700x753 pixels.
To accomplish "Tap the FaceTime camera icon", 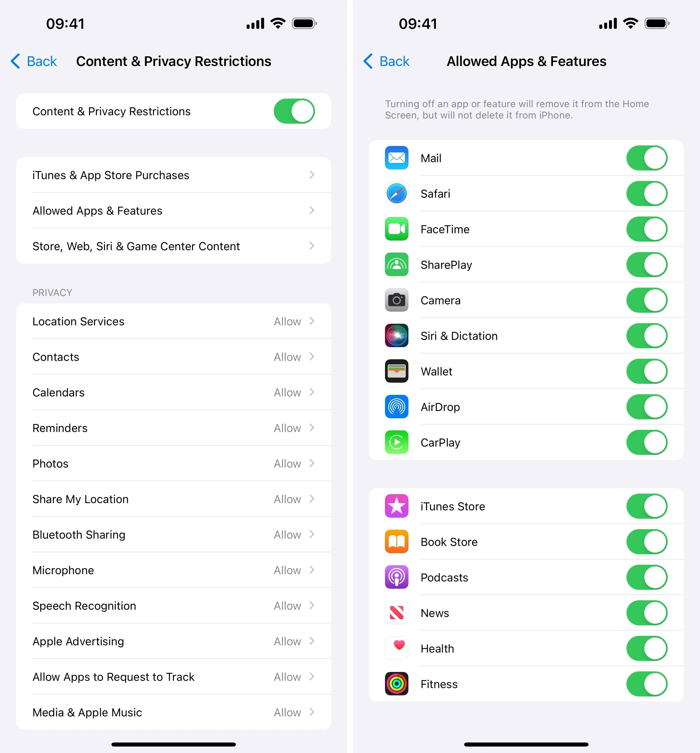I will click(395, 229).
